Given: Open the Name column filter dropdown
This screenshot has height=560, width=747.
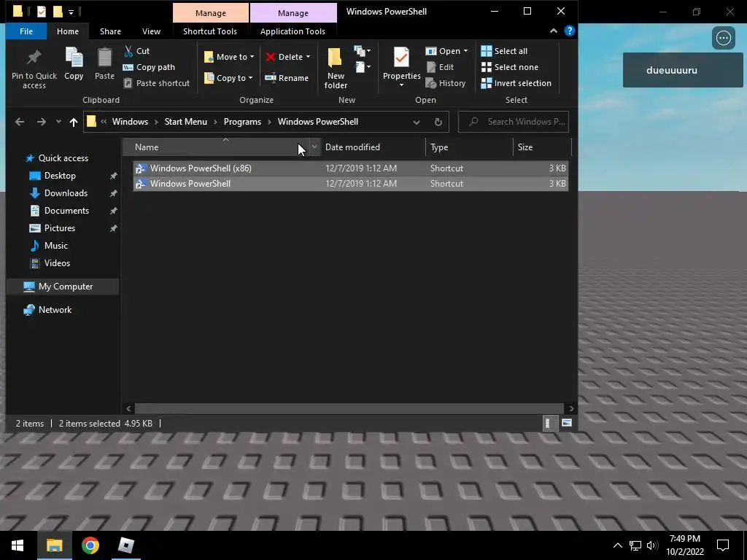Looking at the screenshot, I should [314, 147].
